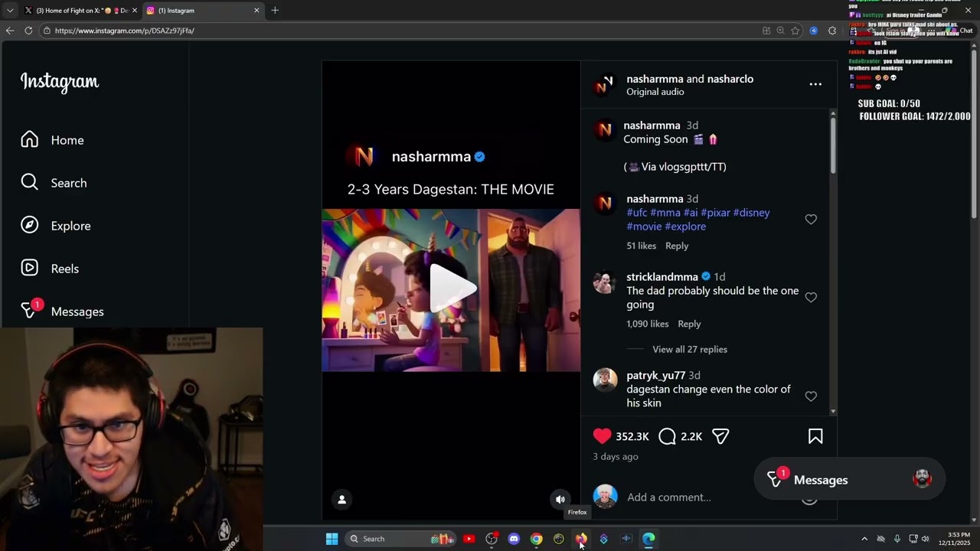View the 1,090 likes on stricklandmma's comment
This screenshot has height=551, width=980.
[648, 324]
